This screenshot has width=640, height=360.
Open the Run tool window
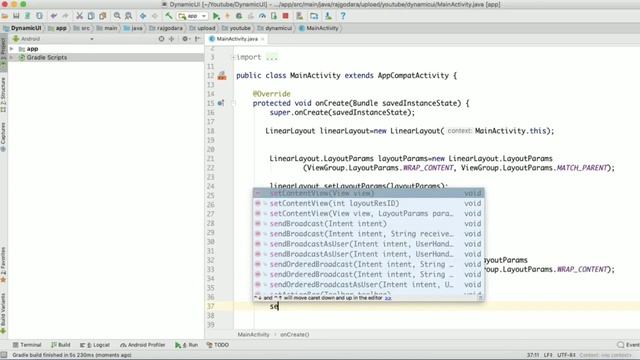click(x=187, y=345)
